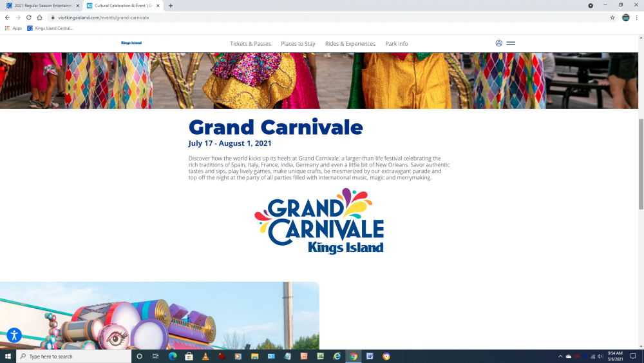
Task: Expand the Rides & Experiences menu
Action: click(x=350, y=44)
